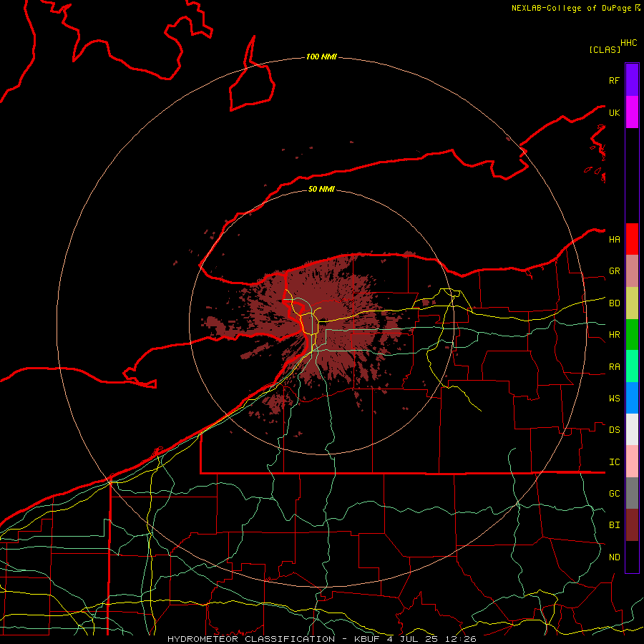Click the [CLAS] legend title
644x644 pixels.
[605, 49]
